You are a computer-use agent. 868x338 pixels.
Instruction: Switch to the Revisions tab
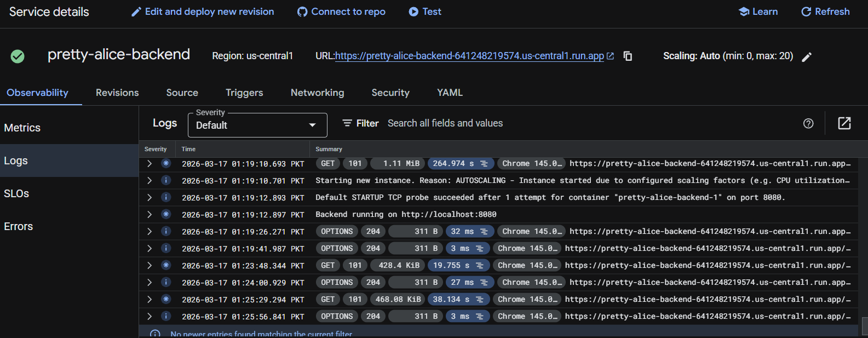[117, 93]
